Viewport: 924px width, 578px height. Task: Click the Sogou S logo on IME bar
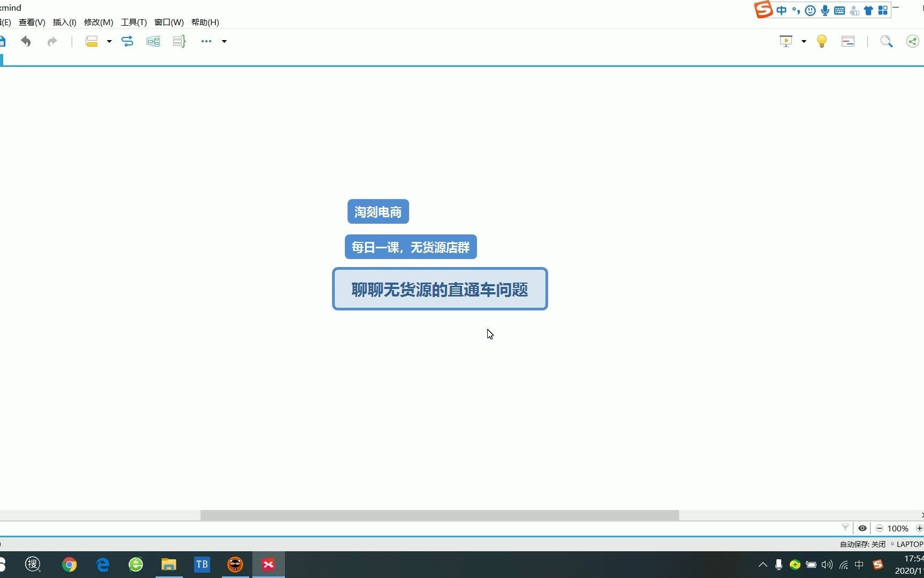pos(763,10)
